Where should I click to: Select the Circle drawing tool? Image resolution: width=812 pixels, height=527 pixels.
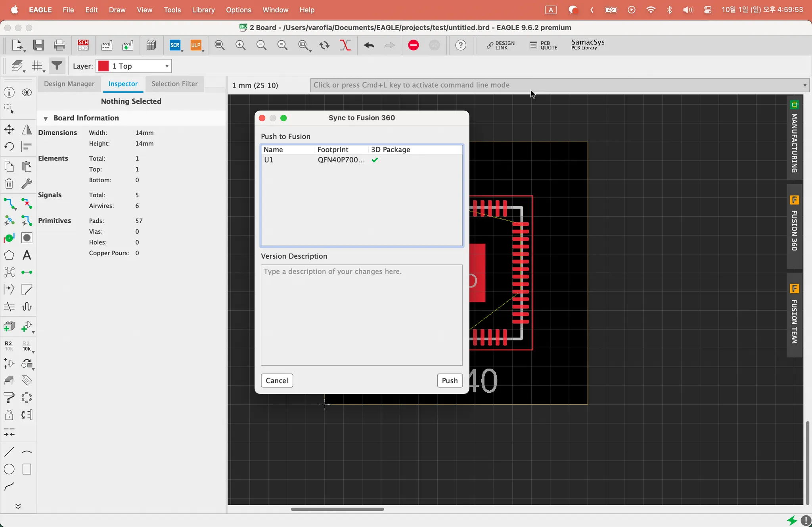pos(9,469)
